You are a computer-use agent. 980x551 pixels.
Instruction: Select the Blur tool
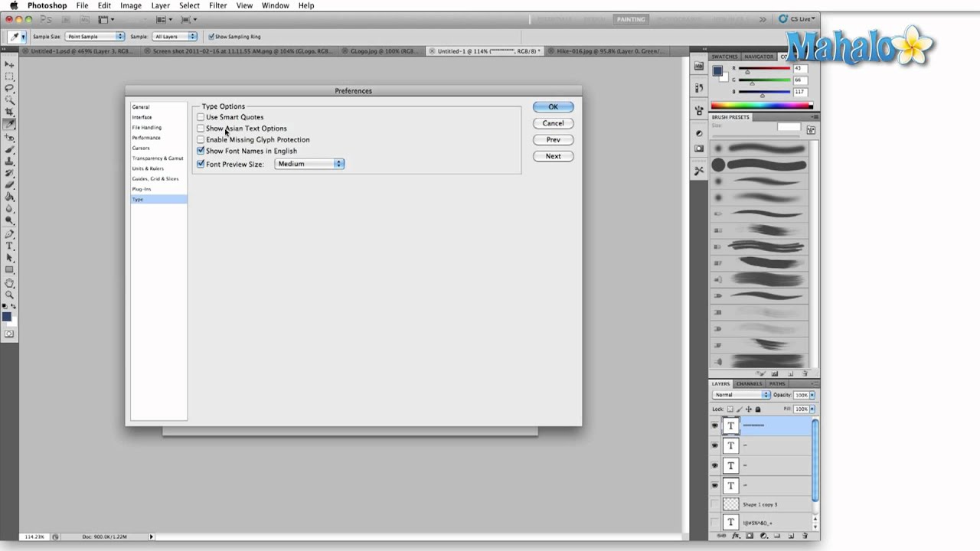pos(10,209)
